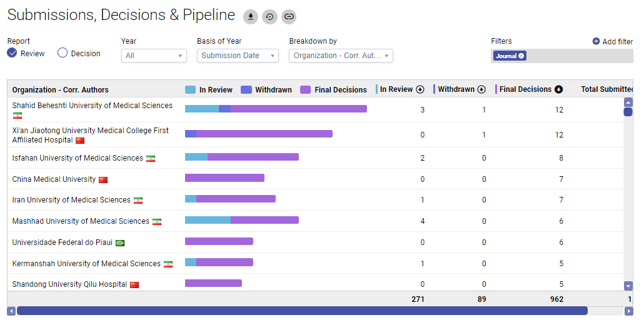This screenshot has width=644, height=325.
Task: Open the Basis of Year dropdown
Action: pyautogui.click(x=238, y=56)
